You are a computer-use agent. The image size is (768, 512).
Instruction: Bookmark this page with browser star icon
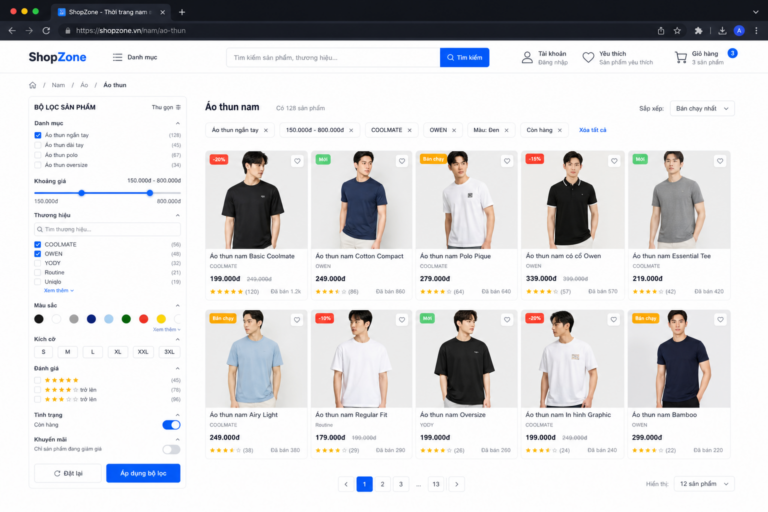point(677,30)
